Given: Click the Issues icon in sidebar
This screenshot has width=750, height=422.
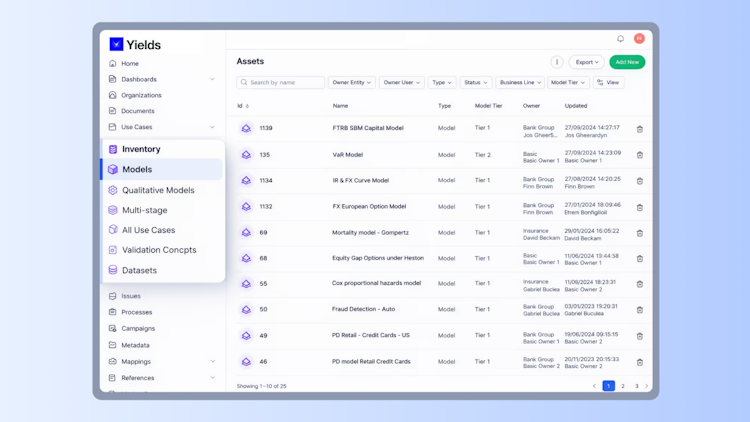Looking at the screenshot, I should 112,296.
